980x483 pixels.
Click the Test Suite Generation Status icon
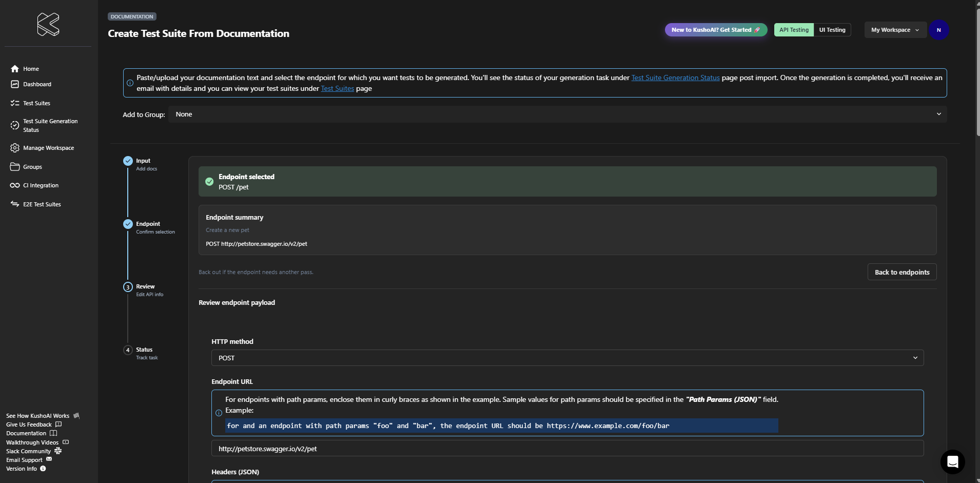(15, 125)
